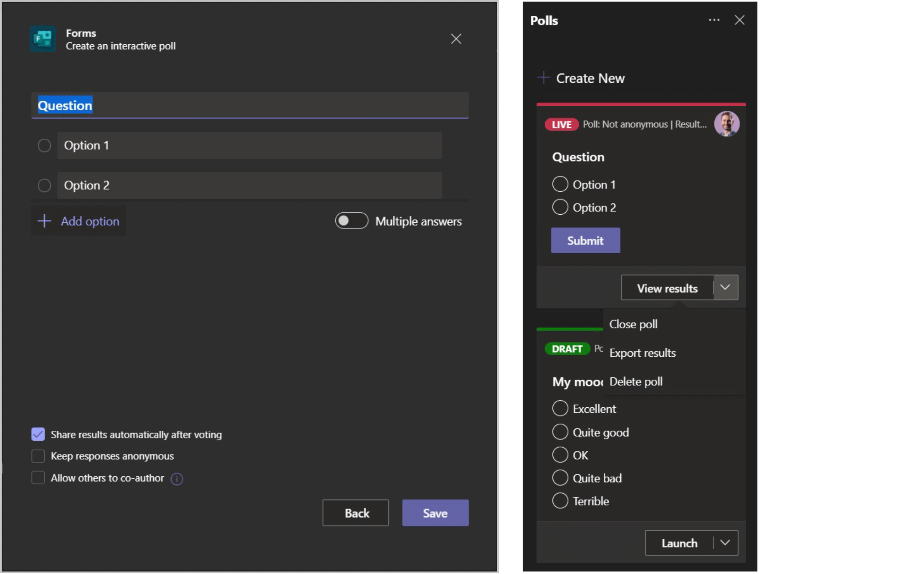Viewport: 924px width, 574px height.
Task: Expand the Launch button dropdown arrow
Action: pos(725,543)
